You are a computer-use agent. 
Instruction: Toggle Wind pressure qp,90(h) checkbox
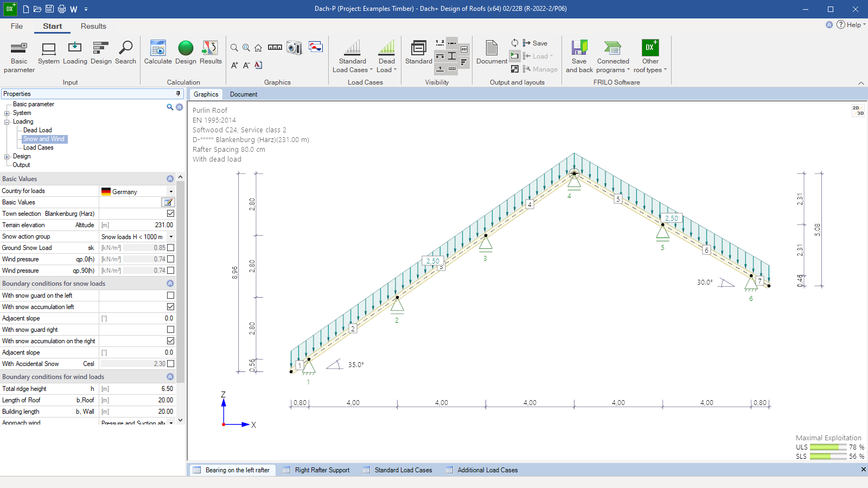click(x=170, y=271)
